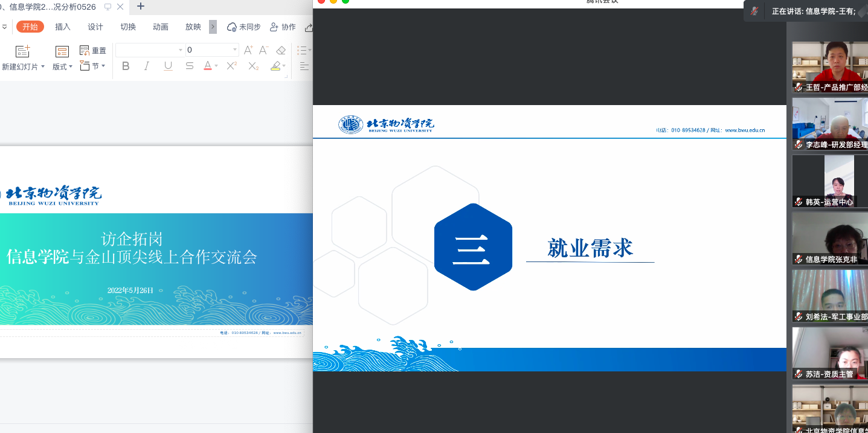This screenshot has width=868, height=433.
Task: Open the font color arrow next to A
Action: [216, 66]
